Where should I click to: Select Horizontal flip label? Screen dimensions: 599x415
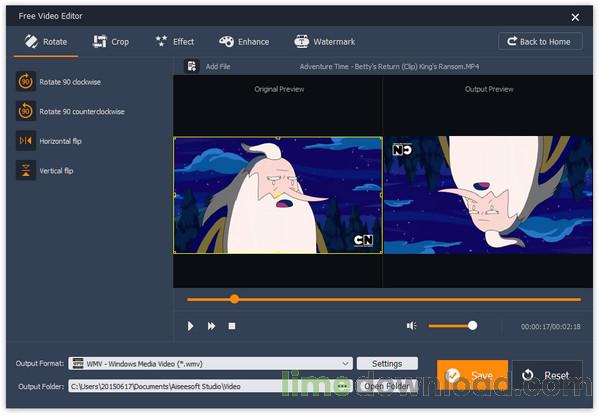pyautogui.click(x=60, y=141)
